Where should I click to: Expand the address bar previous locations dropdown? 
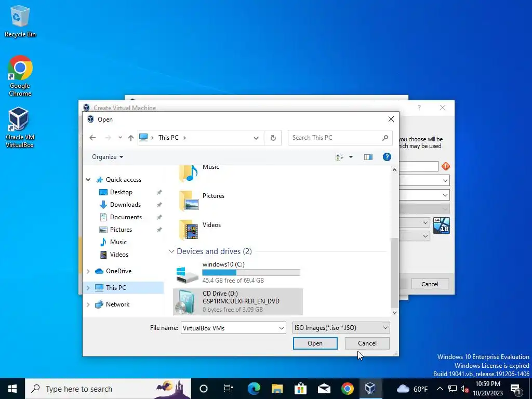tap(256, 138)
